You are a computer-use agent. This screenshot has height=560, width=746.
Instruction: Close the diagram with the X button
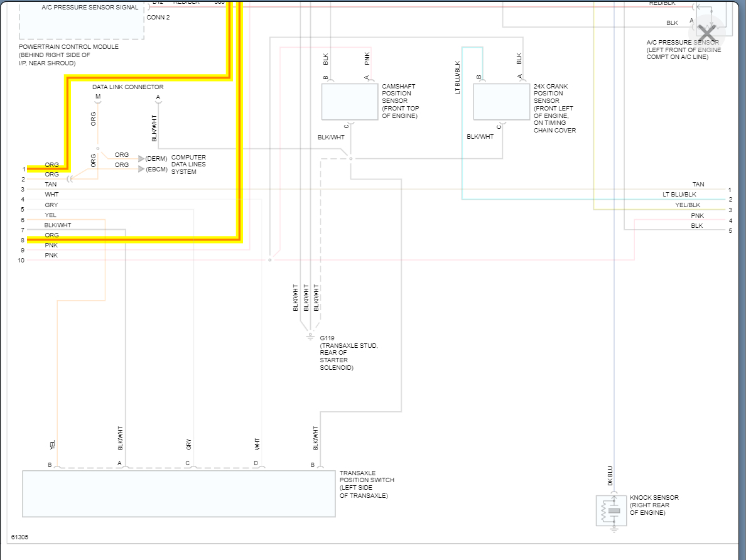tap(707, 34)
